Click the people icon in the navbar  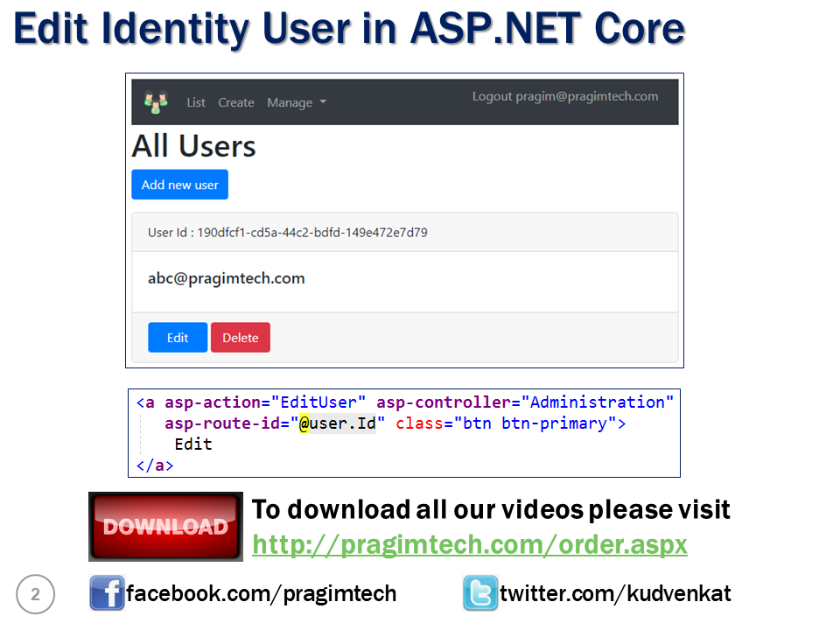[156, 101]
